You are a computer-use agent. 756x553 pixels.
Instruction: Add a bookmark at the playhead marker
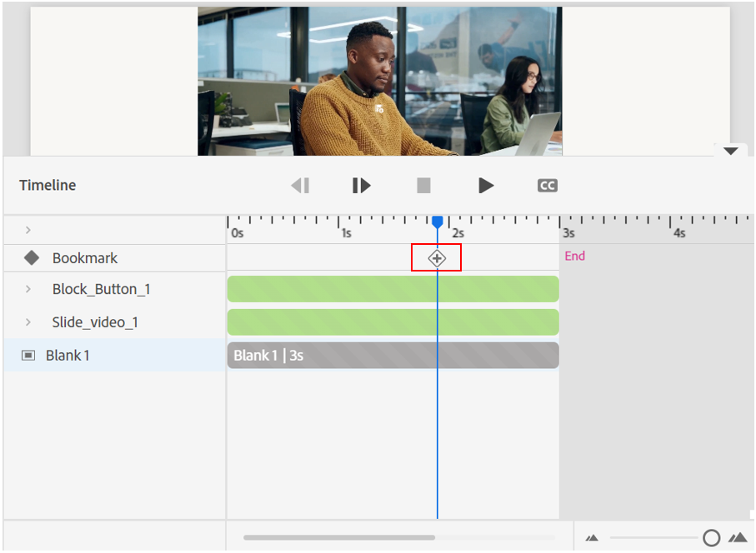click(x=437, y=259)
